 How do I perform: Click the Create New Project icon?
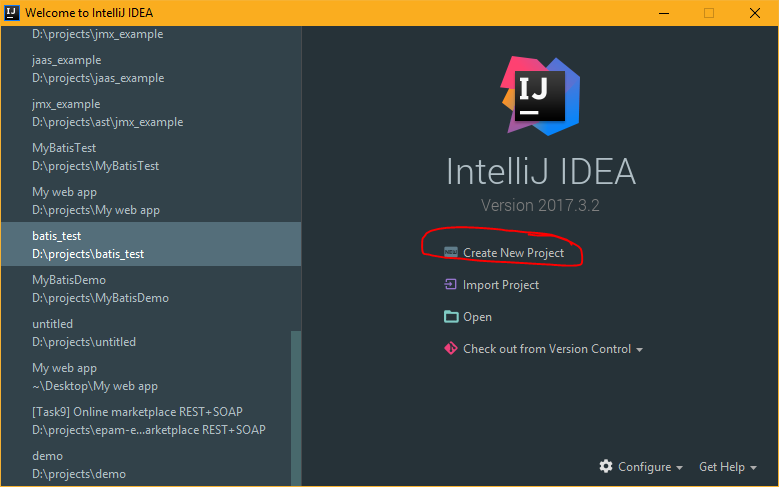tap(451, 252)
